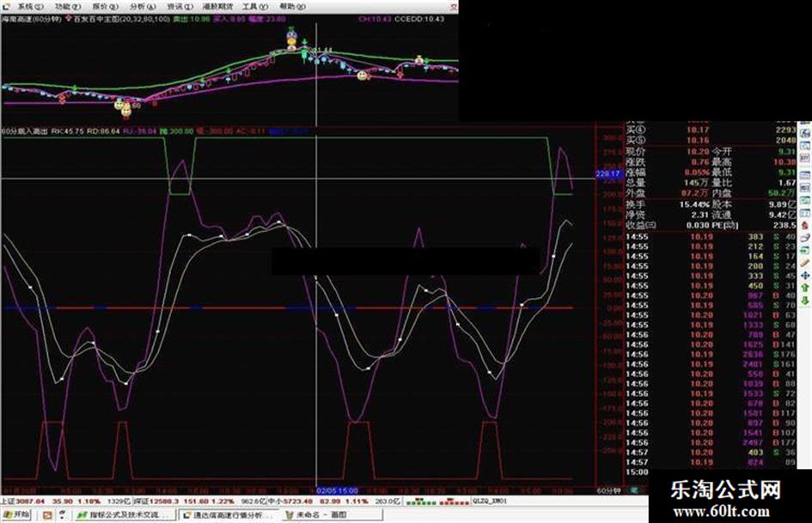Open the 60分钟 period selector below chart
Screen dimensions: 812x523
(608, 490)
